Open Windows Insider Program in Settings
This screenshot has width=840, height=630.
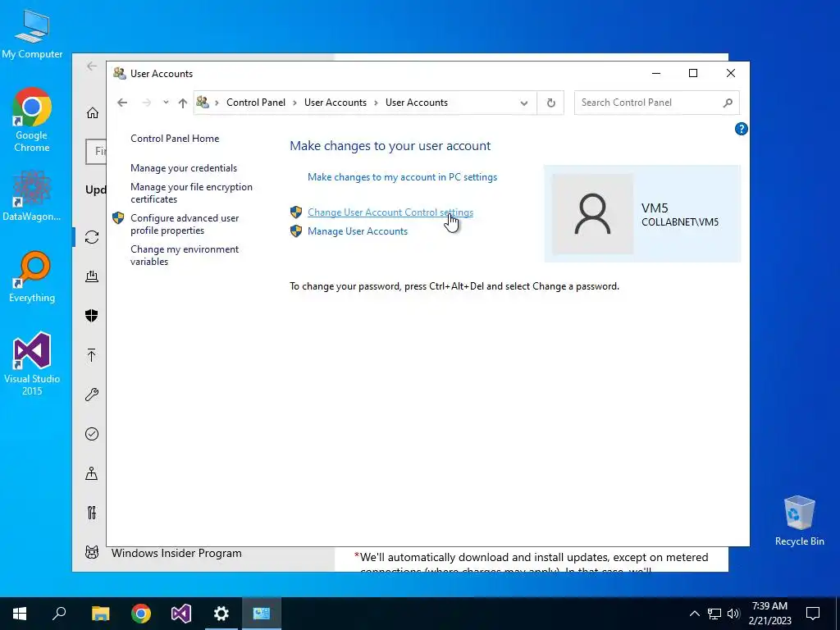[176, 554]
